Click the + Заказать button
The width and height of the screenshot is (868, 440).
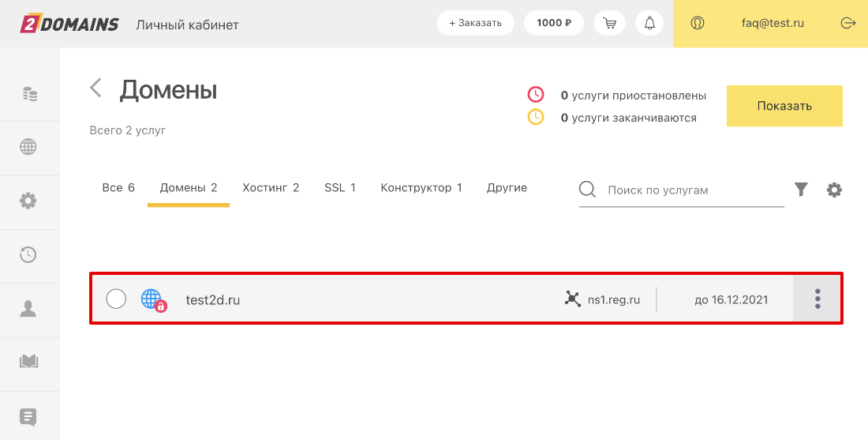tap(476, 23)
